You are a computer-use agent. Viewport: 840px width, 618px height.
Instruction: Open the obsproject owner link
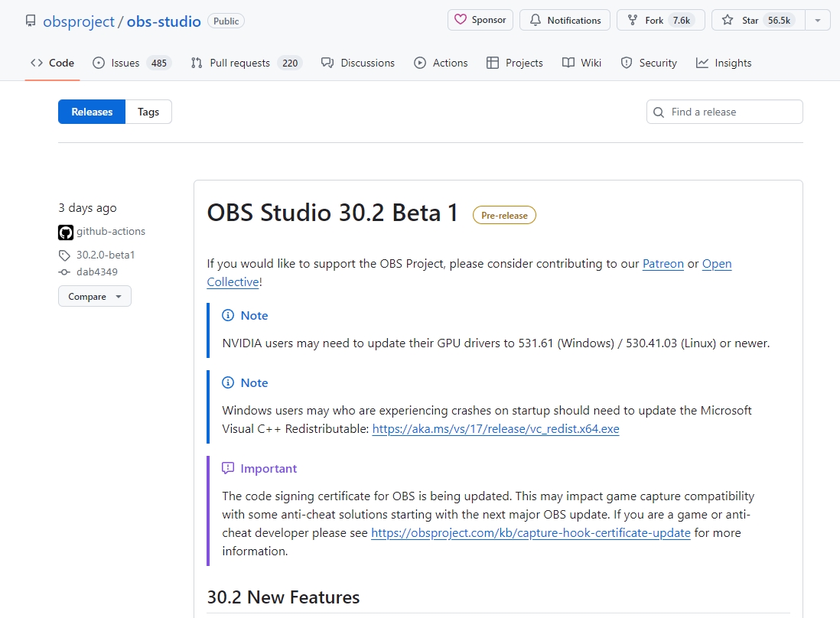(79, 21)
